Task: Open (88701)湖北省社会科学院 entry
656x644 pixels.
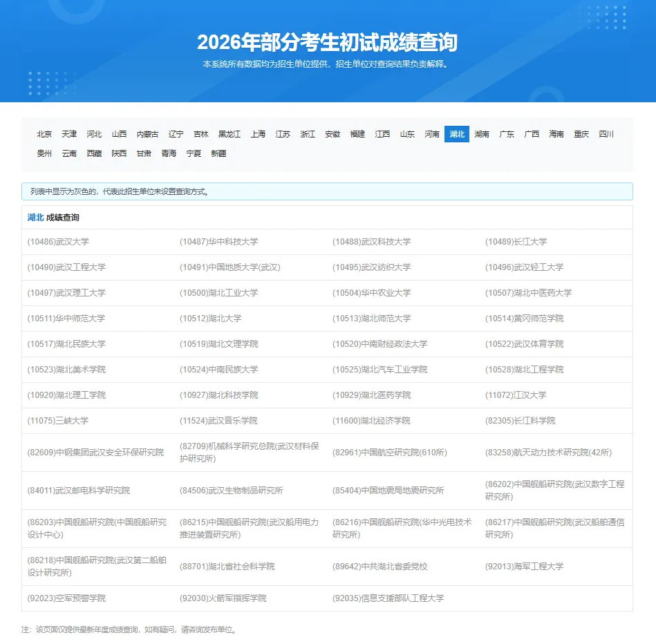Action: [x=227, y=567]
